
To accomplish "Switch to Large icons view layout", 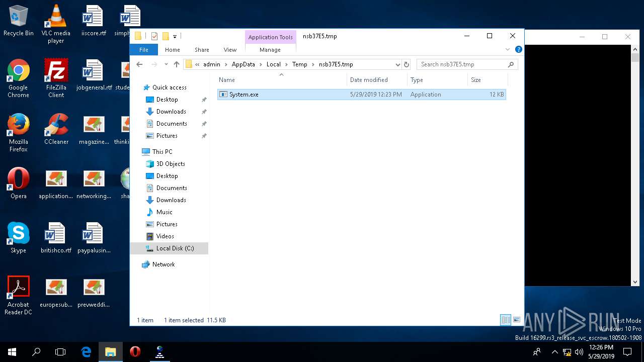I will (516, 320).
